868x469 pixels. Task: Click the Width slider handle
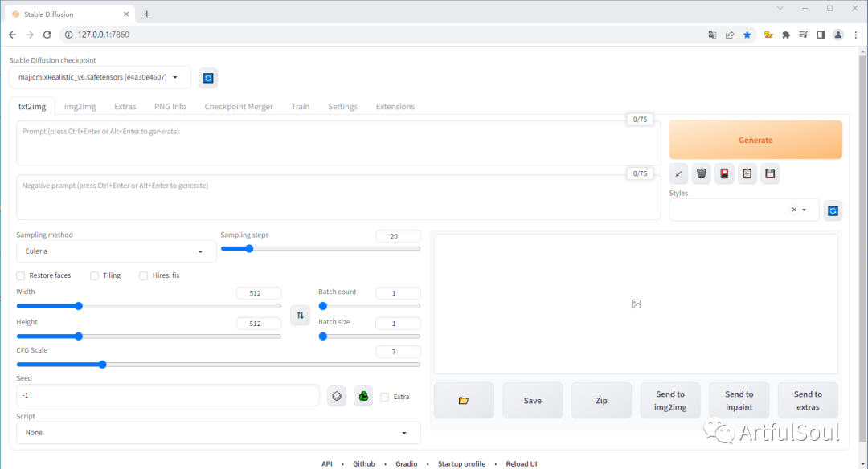tap(79, 306)
